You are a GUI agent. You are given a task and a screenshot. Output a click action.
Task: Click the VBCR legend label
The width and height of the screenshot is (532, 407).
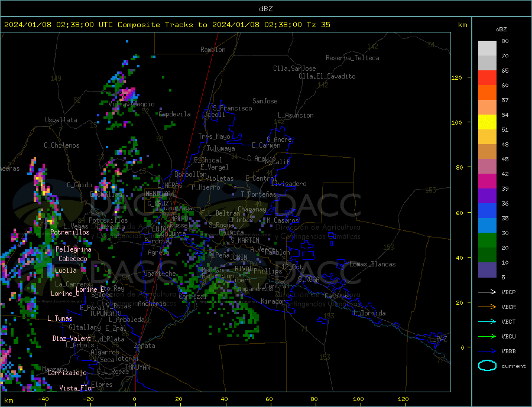[508, 307]
